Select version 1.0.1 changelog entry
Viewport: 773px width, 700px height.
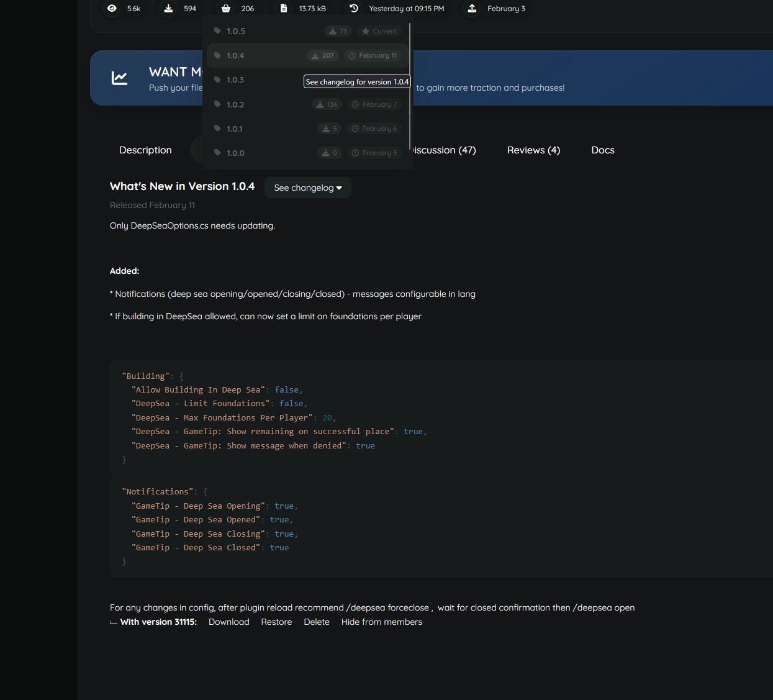[x=235, y=129]
